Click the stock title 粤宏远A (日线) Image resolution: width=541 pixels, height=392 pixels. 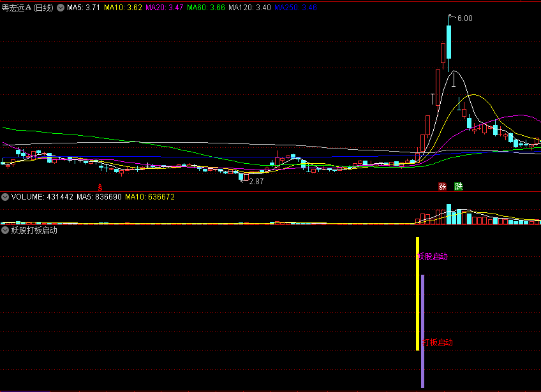click(x=27, y=8)
